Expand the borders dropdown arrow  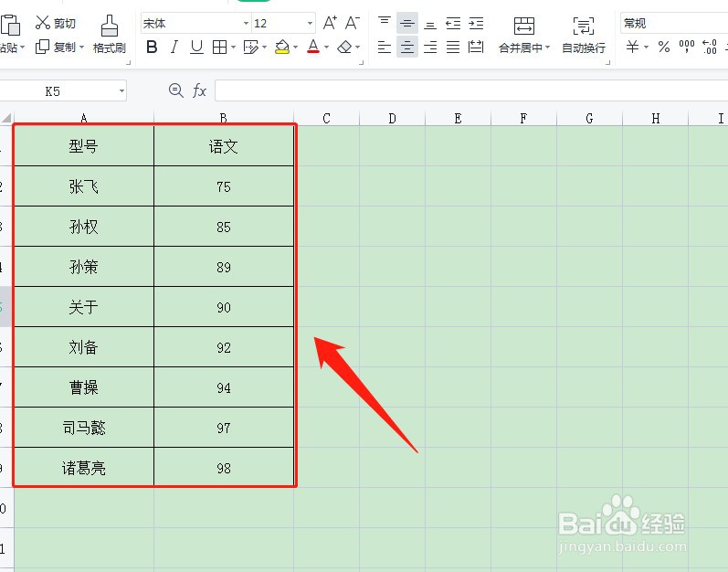coord(233,48)
